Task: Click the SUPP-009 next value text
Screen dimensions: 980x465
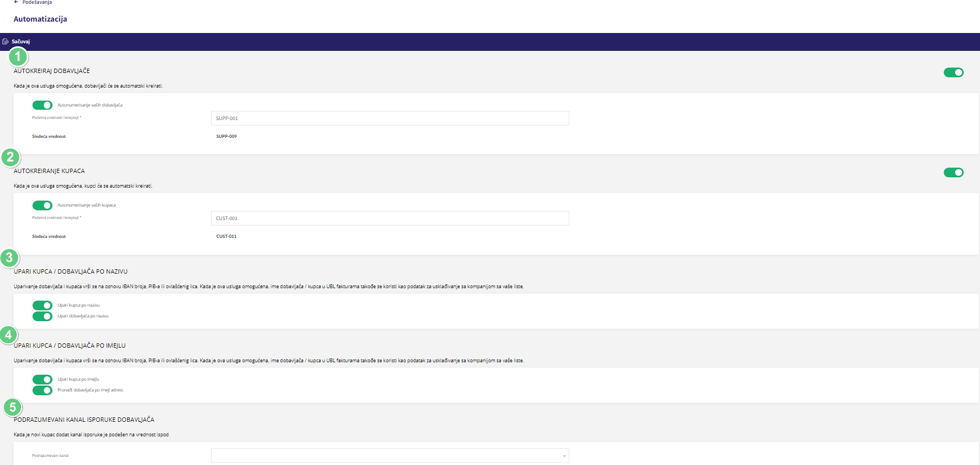Action: 226,136
